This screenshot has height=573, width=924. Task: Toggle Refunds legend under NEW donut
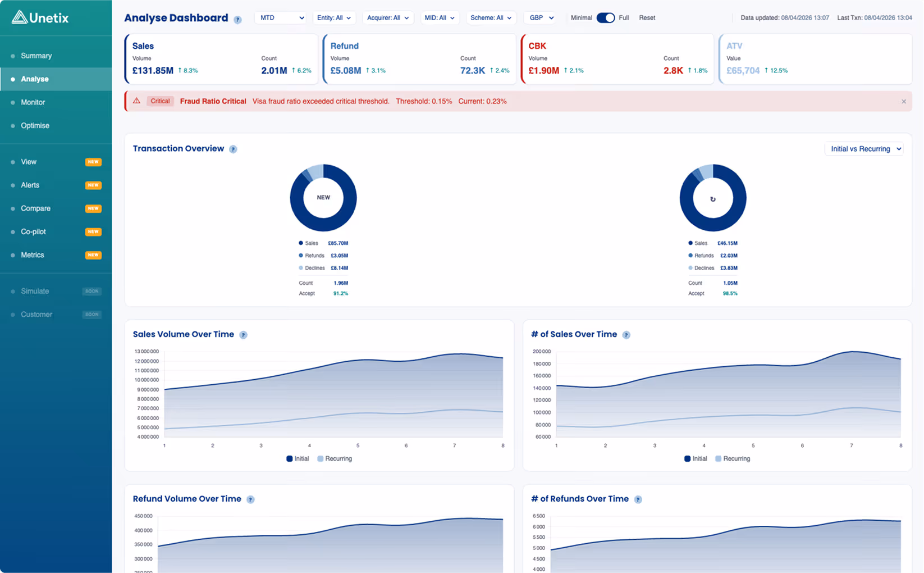(x=312, y=256)
